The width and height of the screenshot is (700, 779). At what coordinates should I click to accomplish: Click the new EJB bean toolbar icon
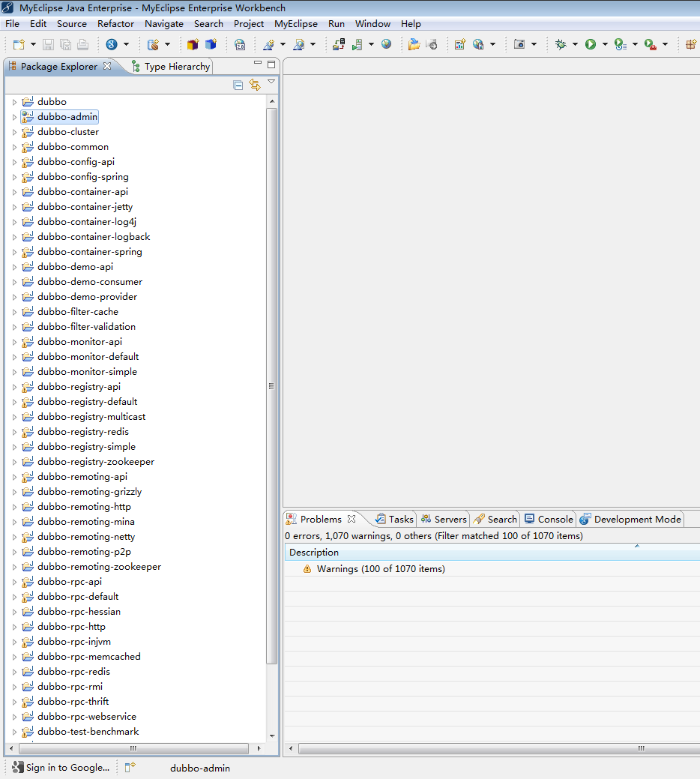(x=153, y=45)
